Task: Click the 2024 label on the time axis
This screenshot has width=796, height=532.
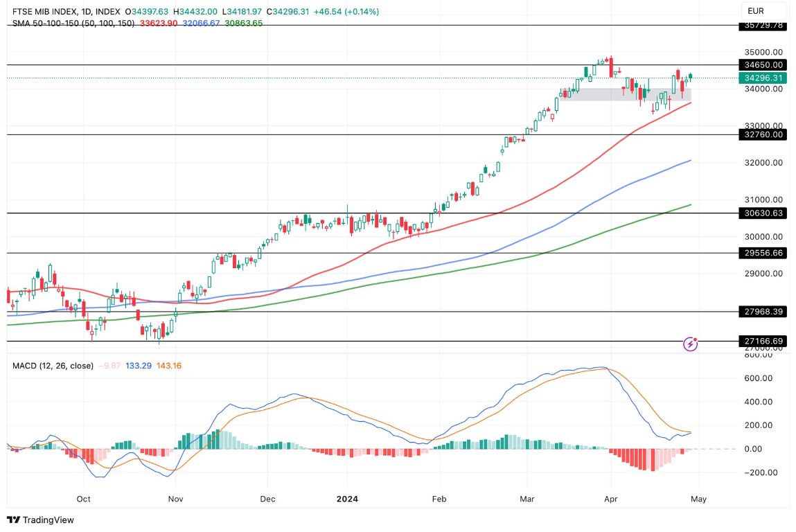Action: click(x=347, y=498)
